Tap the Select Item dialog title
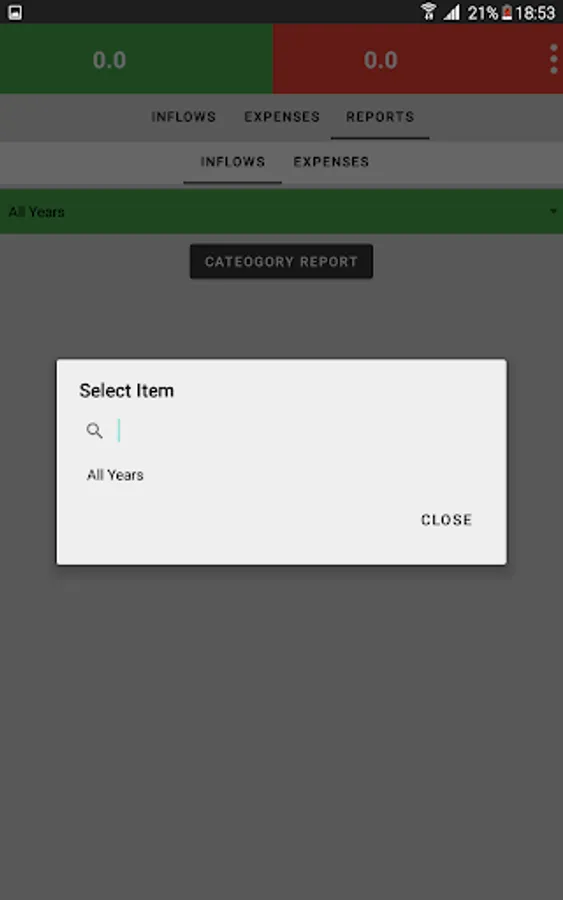The width and height of the screenshot is (563, 900). point(126,390)
